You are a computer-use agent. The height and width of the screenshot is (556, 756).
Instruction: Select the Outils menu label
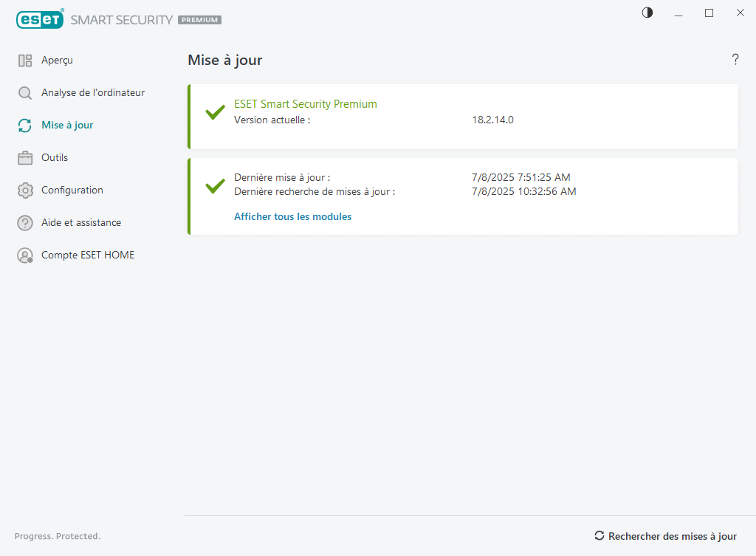55,157
